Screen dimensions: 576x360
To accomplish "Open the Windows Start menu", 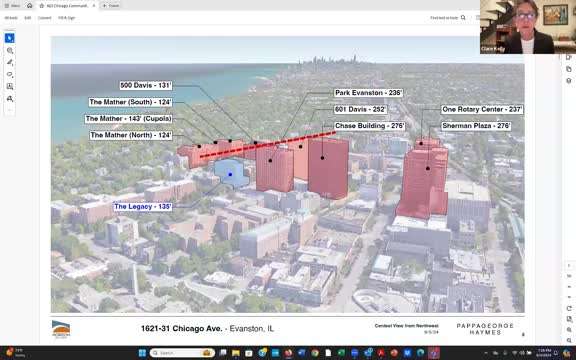I will (142, 353).
